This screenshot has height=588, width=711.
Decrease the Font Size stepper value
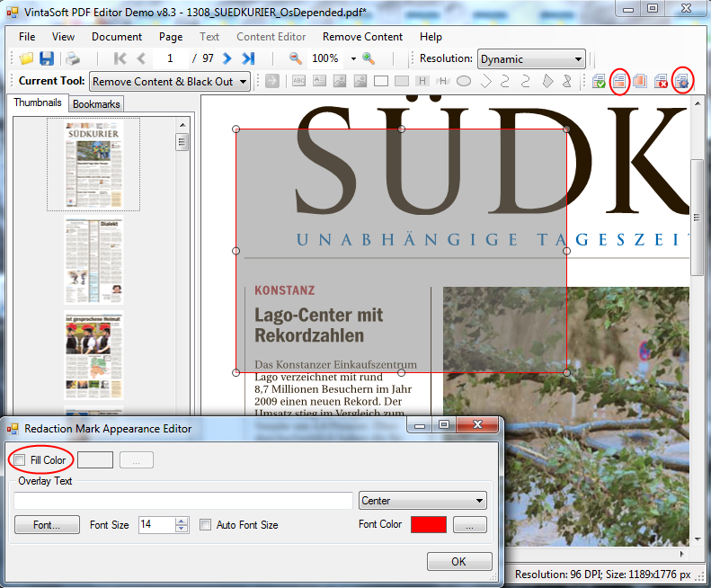[182, 529]
